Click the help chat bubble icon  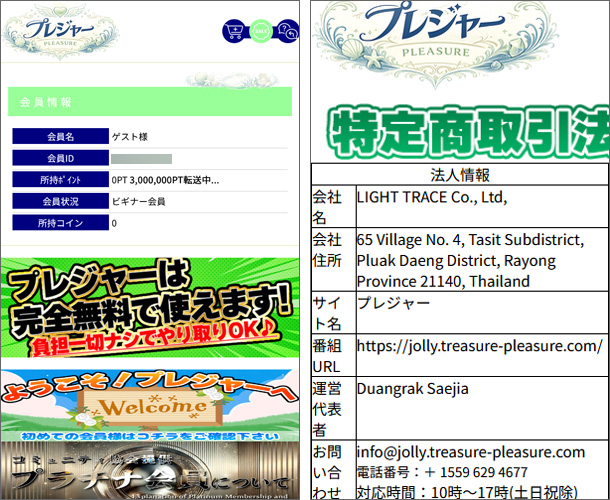tap(287, 32)
